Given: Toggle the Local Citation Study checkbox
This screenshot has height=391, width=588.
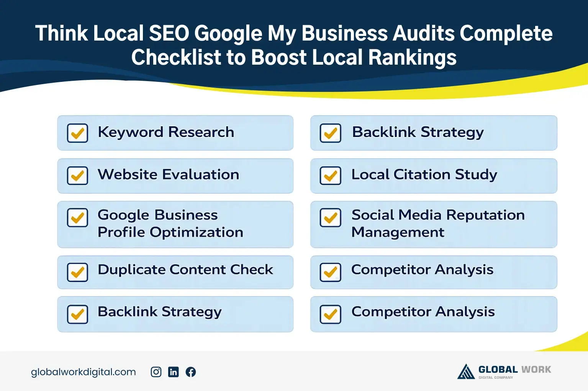Looking at the screenshot, I should (x=330, y=176).
